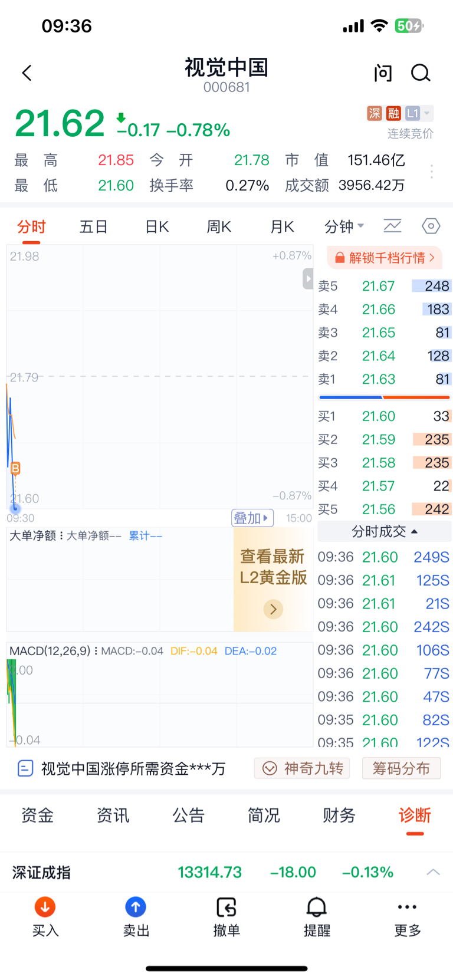The height and width of the screenshot is (980, 453).
Task: Open the 分钟 minute interval dropdown
Action: [x=344, y=226]
